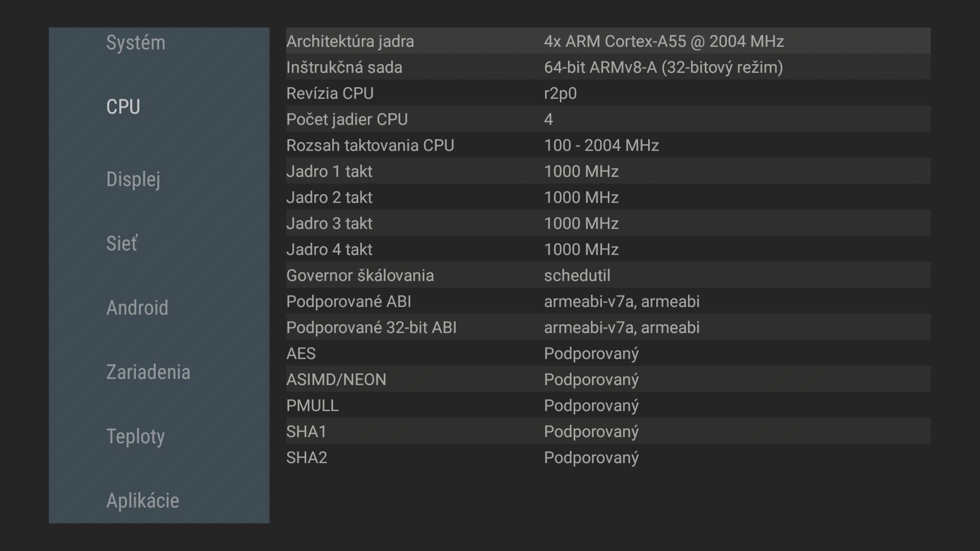980x551 pixels.
Task: Select the Počet jadier CPU label
Action: (347, 119)
